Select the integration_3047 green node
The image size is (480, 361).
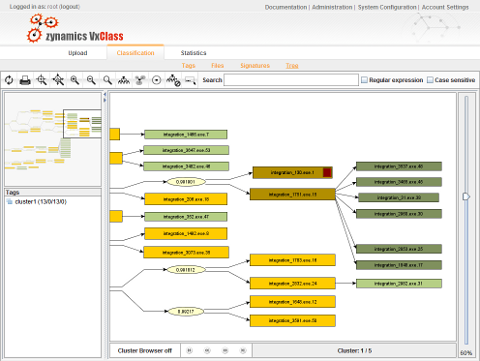[186, 150]
